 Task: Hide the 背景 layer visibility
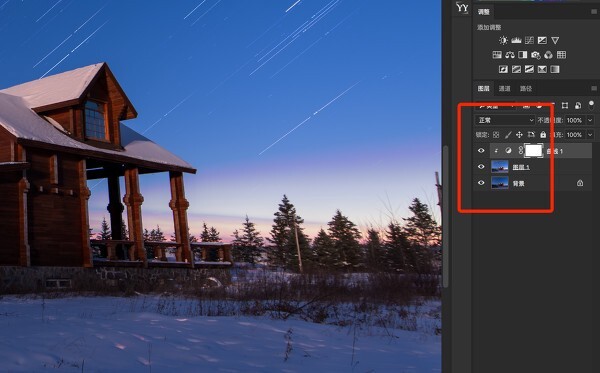point(481,183)
